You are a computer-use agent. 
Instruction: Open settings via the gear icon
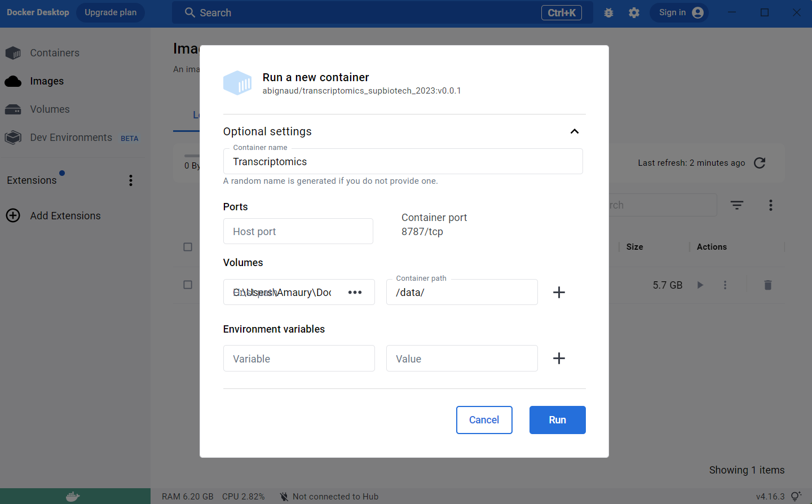click(x=634, y=12)
